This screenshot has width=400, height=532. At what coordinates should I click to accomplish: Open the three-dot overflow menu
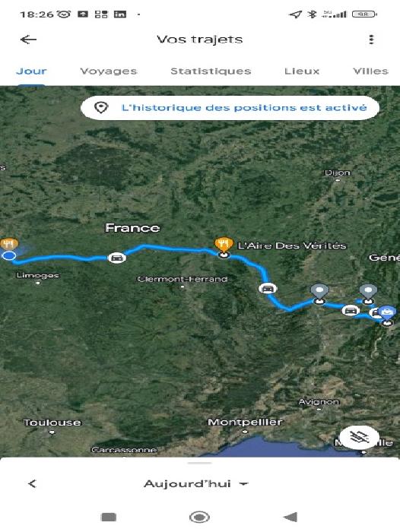371,40
